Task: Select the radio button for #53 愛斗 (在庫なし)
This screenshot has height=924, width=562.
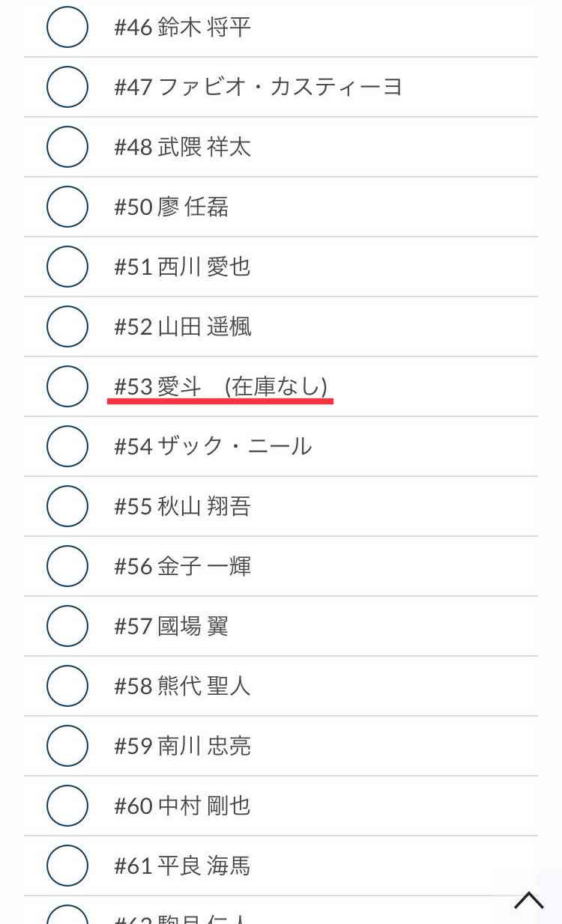Action: tap(66, 386)
